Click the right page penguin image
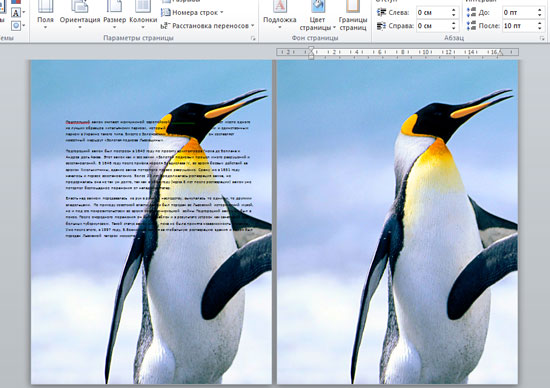550x388 pixels. 397,222
